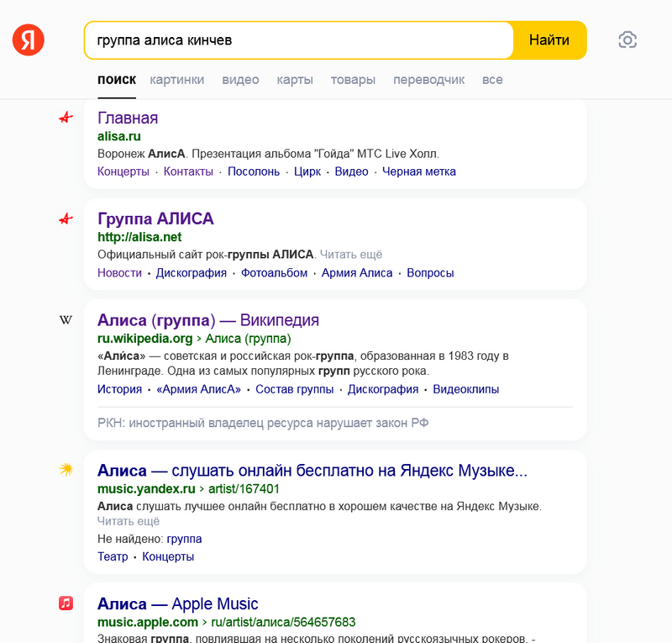Click the Yandex logo icon
Screen dimensions: 672x643
point(29,40)
